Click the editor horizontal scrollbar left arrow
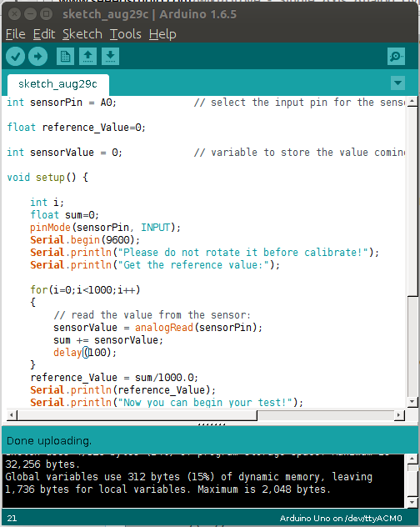Viewport: 420px width, 527px height. (12, 415)
